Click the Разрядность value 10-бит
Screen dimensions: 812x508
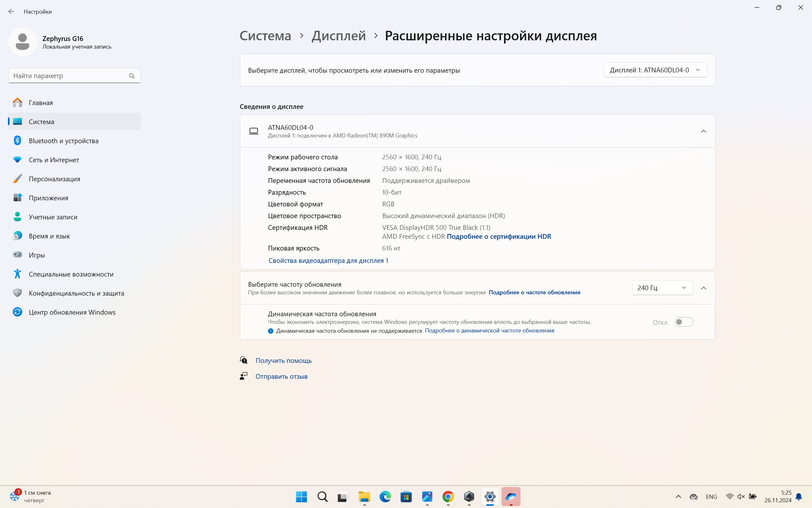point(392,192)
